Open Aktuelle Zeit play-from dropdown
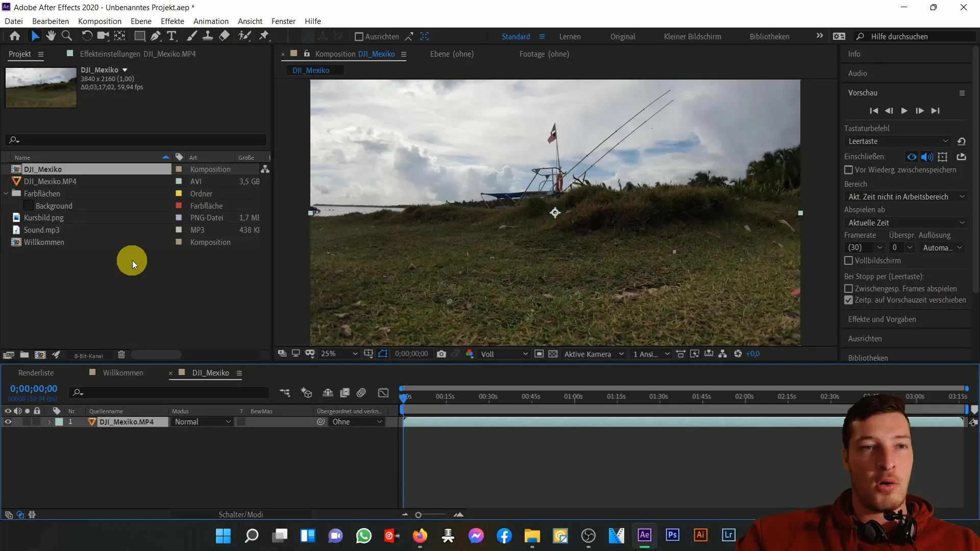Viewport: 980px width, 551px height. [906, 223]
